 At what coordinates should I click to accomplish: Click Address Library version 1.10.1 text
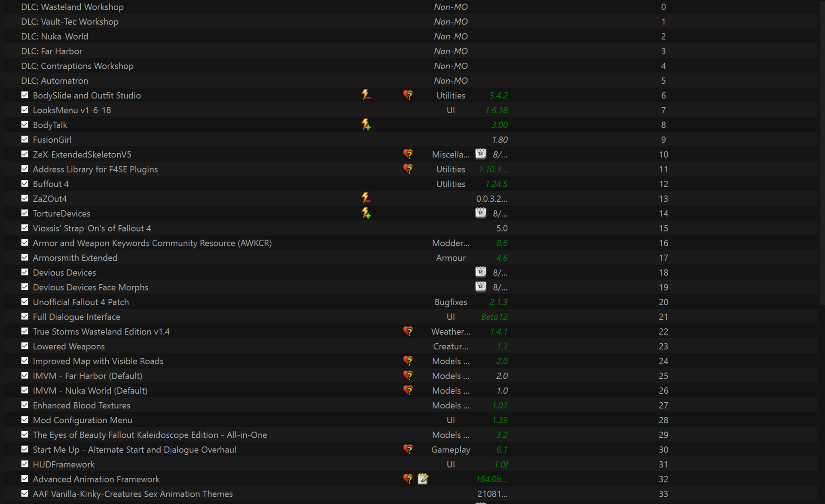pos(493,169)
